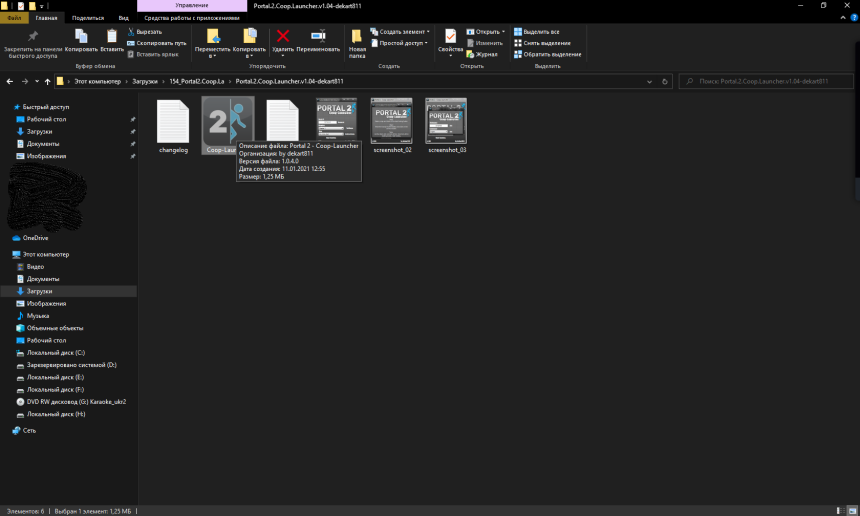The width and height of the screenshot is (860, 516).
Task: Click the Управление contextual tab header
Action: coord(192,5)
